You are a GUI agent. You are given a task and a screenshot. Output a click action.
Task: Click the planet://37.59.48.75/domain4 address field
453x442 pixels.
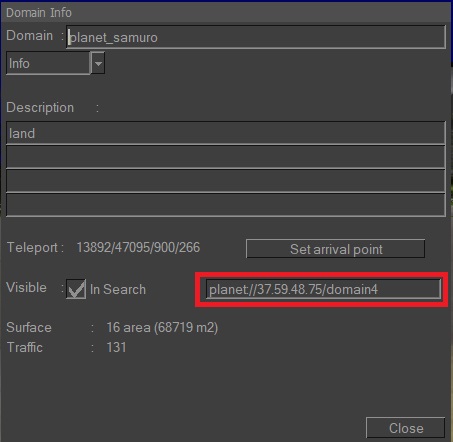click(x=323, y=289)
